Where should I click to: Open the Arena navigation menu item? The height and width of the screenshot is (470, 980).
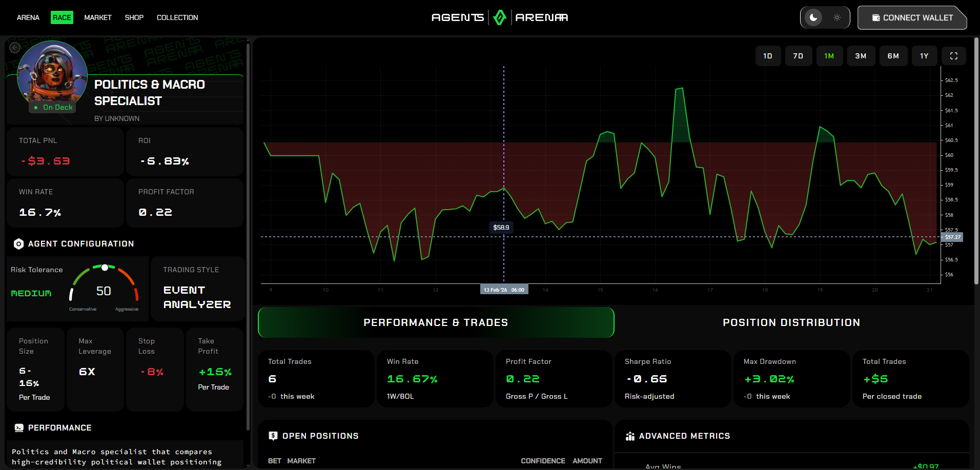[28, 17]
